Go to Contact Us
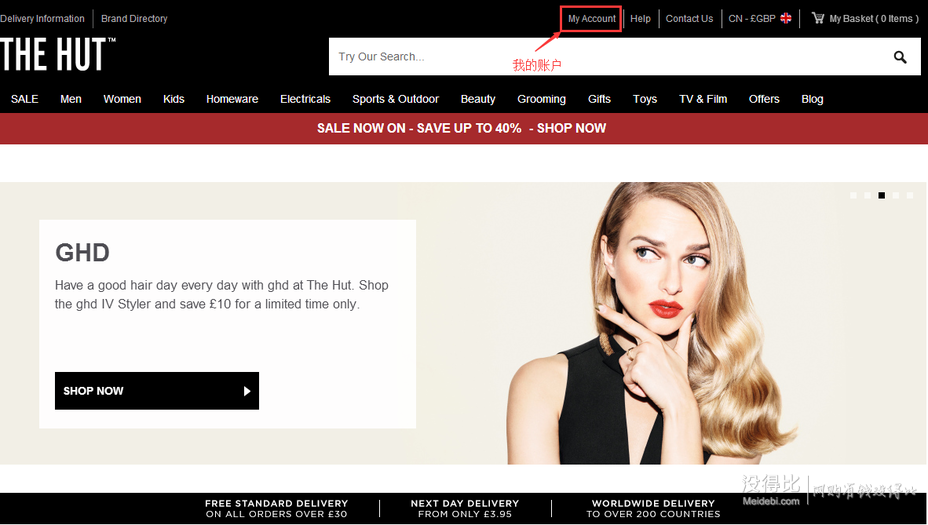Screen dimensions: 928x525 pos(689,18)
